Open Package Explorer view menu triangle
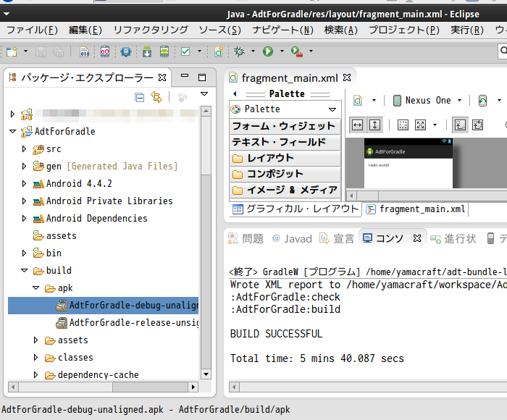 [x=204, y=93]
